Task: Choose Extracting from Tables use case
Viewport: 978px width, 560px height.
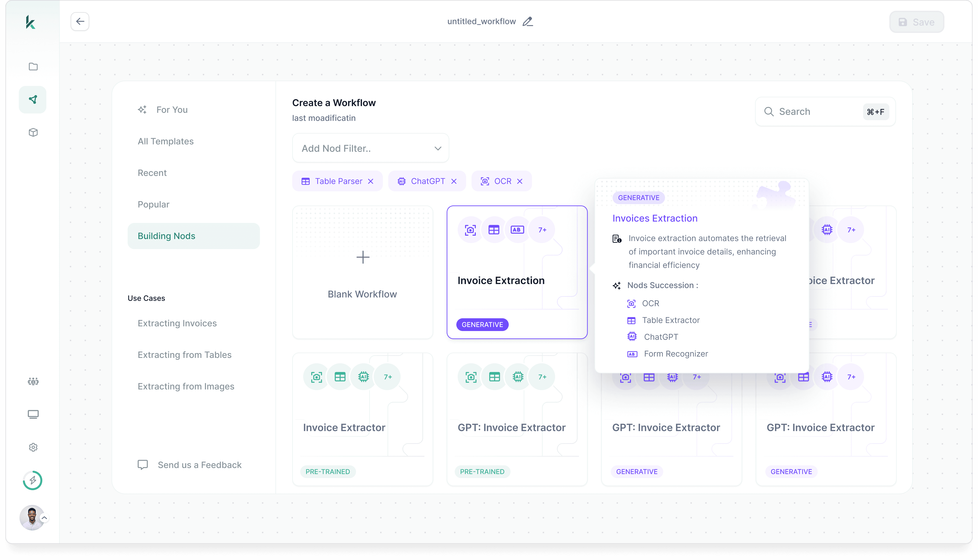Action: tap(185, 355)
